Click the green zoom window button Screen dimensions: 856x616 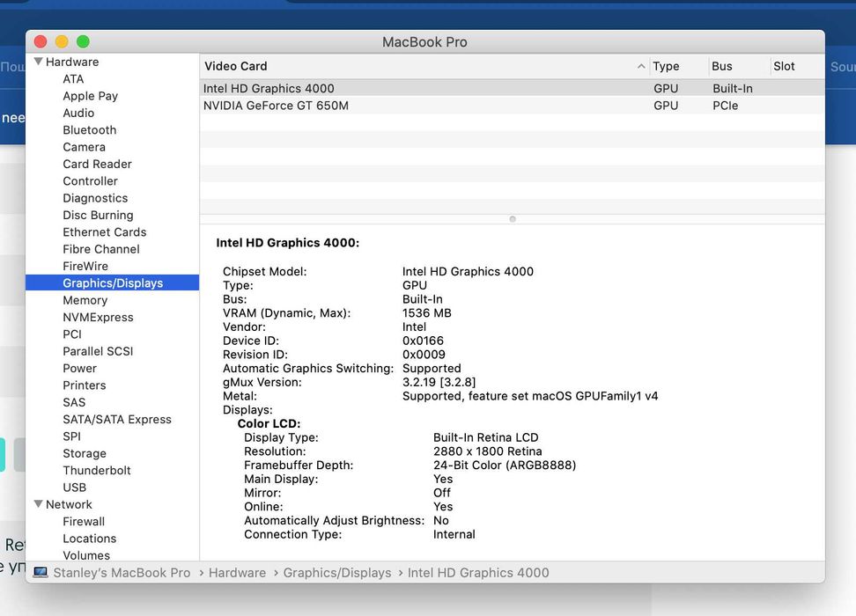coord(83,41)
